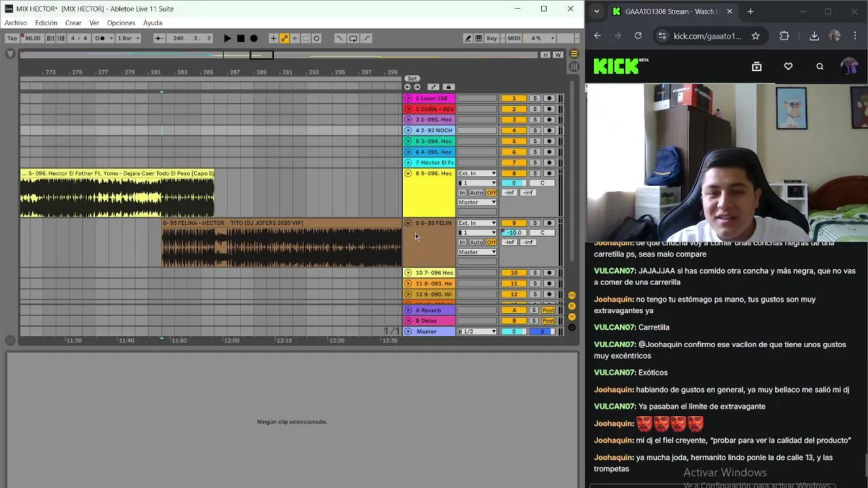Open the Ayuda menu
The height and width of the screenshot is (488, 868).
(x=153, y=23)
